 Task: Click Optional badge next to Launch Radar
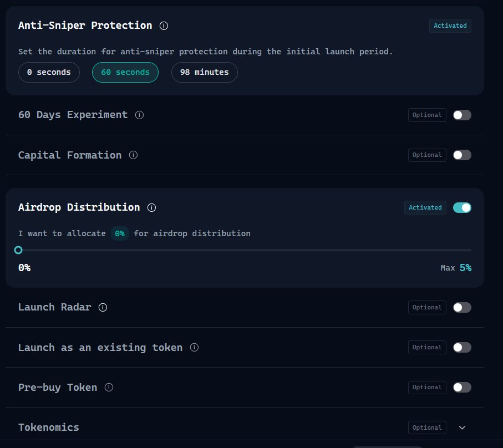point(427,308)
